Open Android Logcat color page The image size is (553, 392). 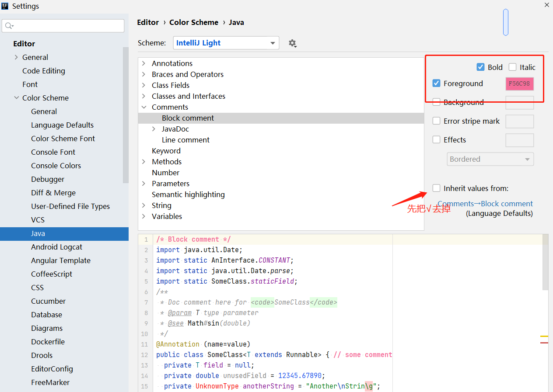(x=56, y=247)
